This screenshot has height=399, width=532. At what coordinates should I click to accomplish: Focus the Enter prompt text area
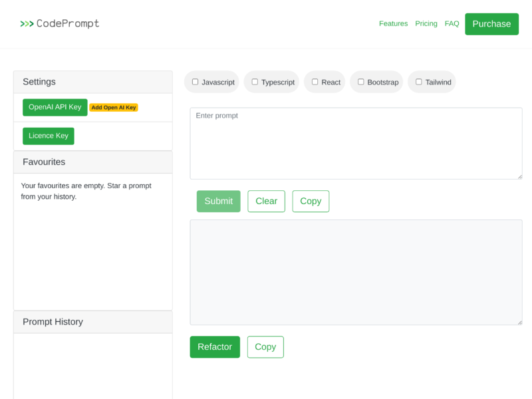point(356,143)
